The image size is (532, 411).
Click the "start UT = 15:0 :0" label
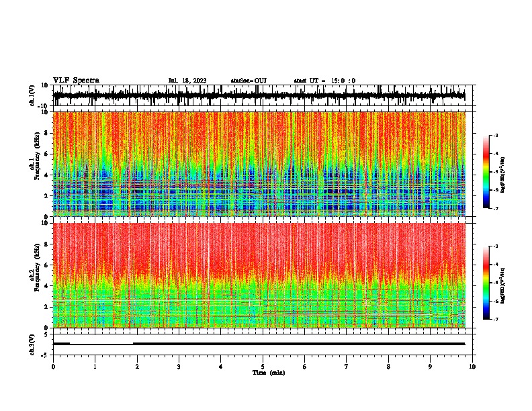[x=324, y=81]
